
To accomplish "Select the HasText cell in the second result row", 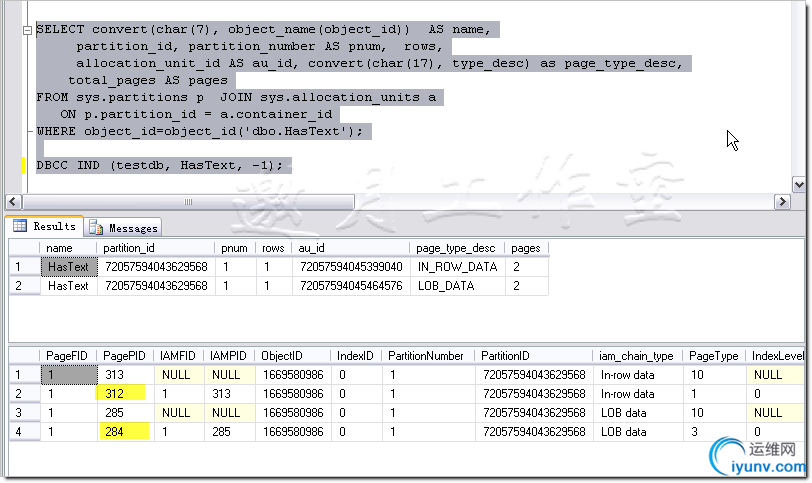I will tap(69, 286).
